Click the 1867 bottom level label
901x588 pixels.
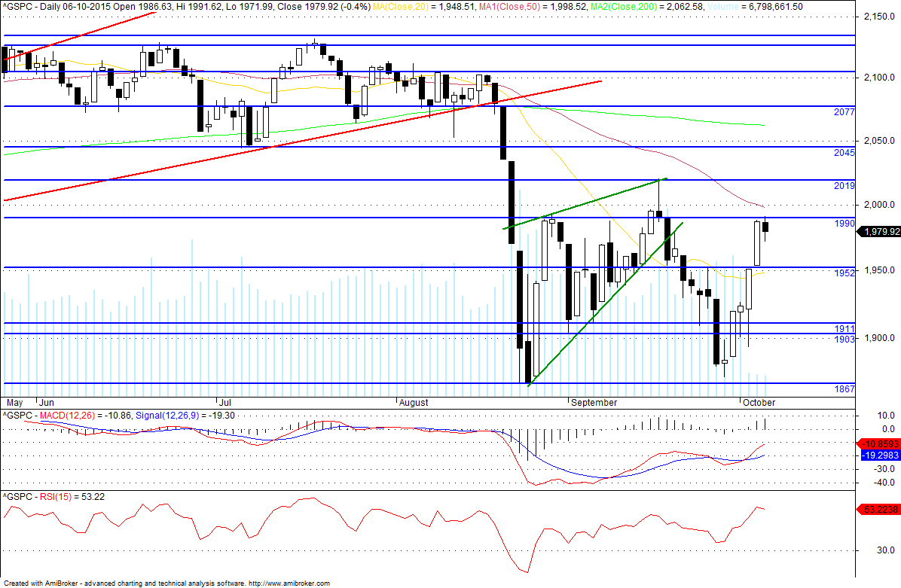tap(844, 389)
